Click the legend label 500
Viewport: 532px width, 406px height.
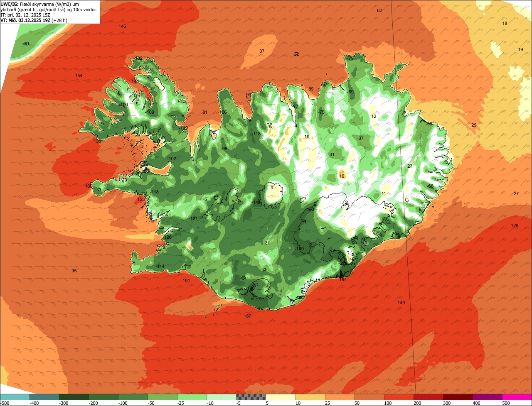point(506,403)
